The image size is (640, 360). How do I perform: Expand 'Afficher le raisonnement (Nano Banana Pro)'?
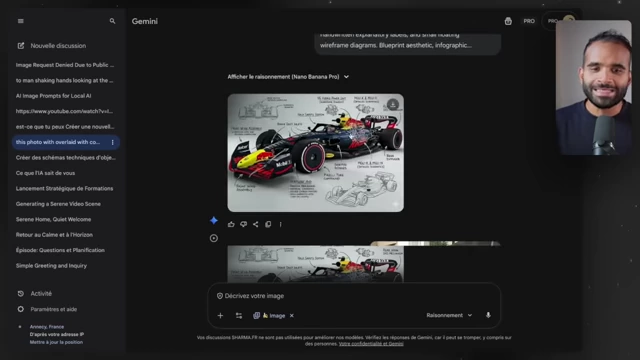[288, 77]
